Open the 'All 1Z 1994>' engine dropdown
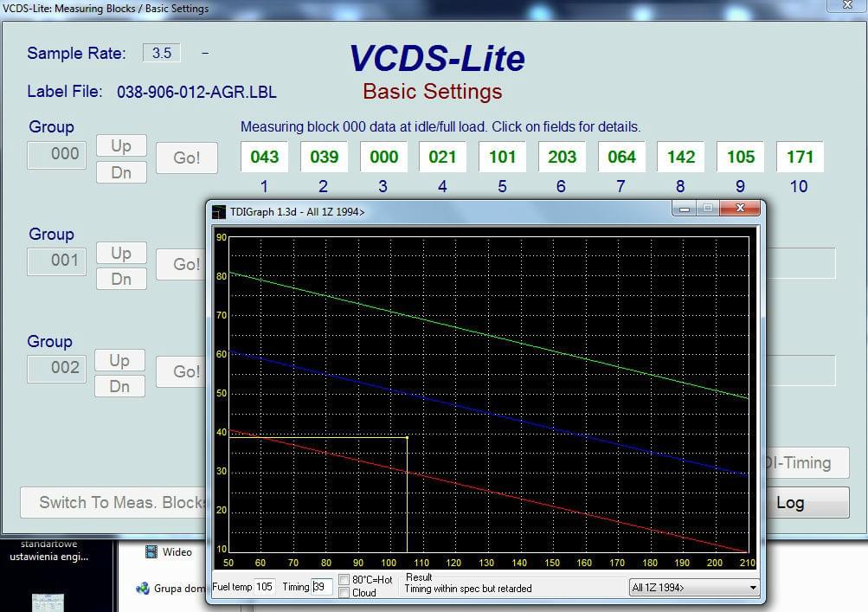 click(694, 588)
